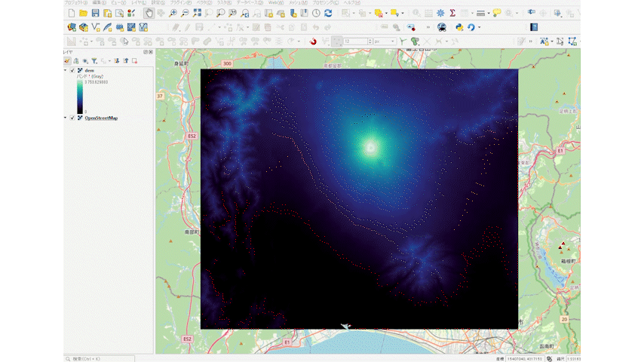Screen dimensions: 644x362
Task: Click the locator search bar
Action: 100,359
